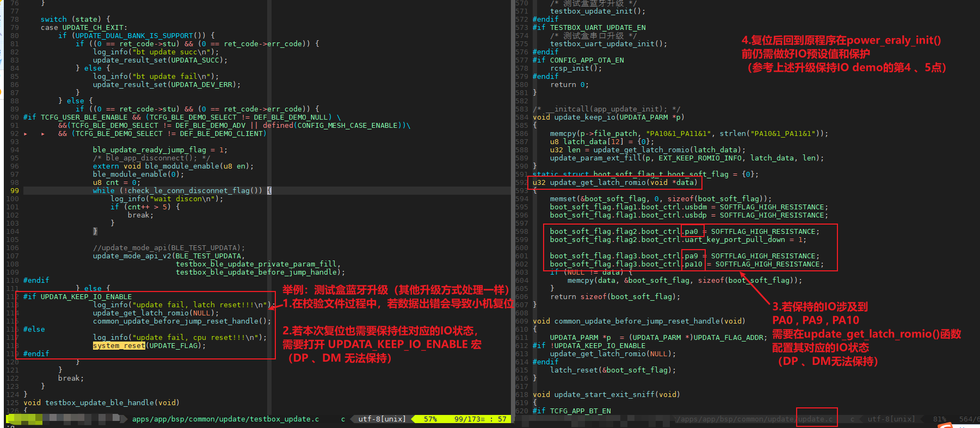The width and height of the screenshot is (980, 428).
Task: Click the UPDATE_DUAL_BANK_IS_SUPPORT() if statement
Action: 136,35
